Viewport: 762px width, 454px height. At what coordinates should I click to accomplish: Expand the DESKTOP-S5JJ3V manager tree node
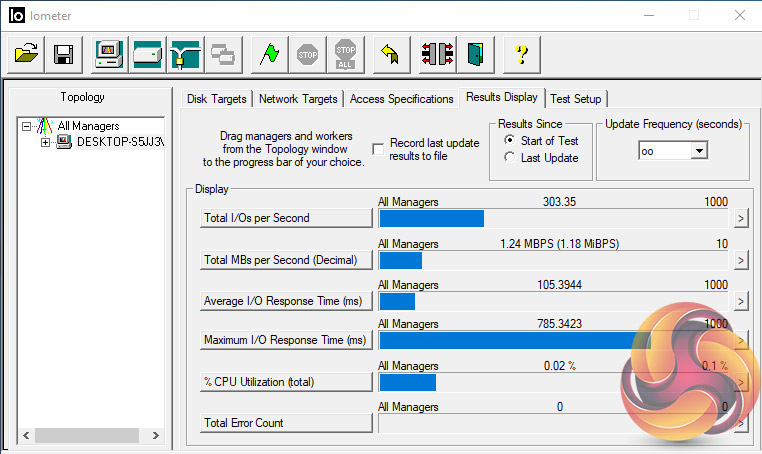point(45,142)
